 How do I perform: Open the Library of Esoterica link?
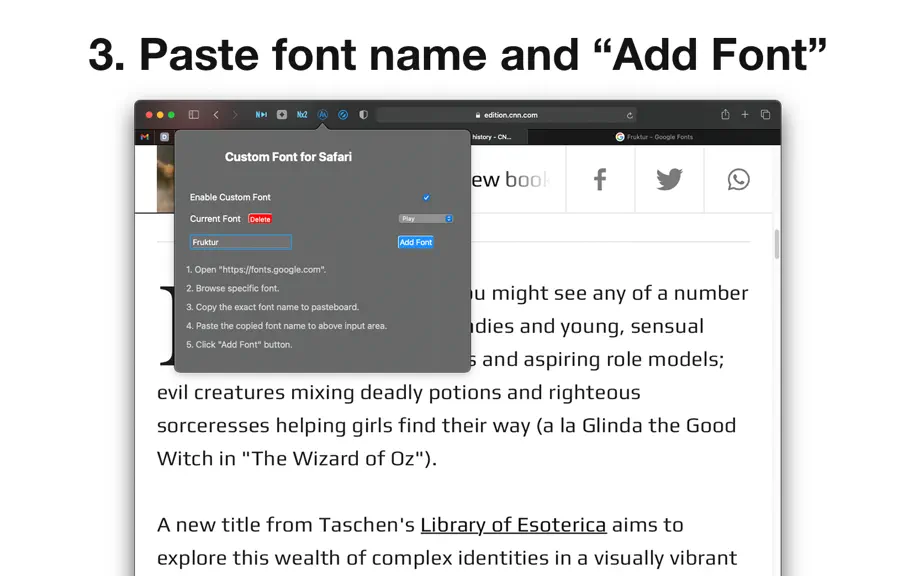tap(513, 524)
